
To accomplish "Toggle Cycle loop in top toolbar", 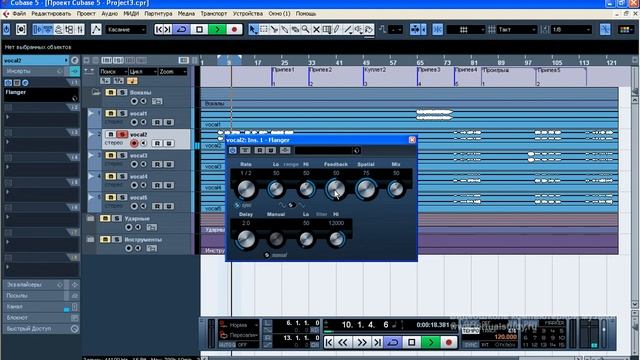I will [x=182, y=29].
